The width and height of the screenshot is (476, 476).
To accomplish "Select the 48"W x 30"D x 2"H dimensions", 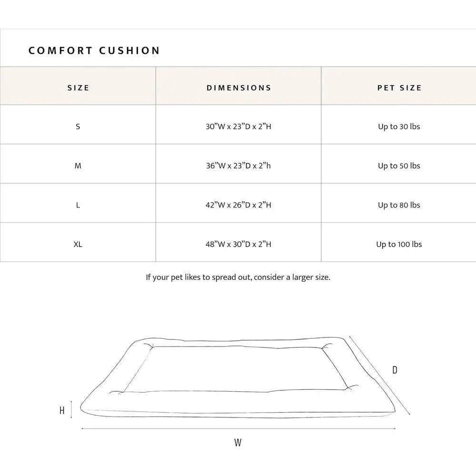I will click(x=238, y=244).
